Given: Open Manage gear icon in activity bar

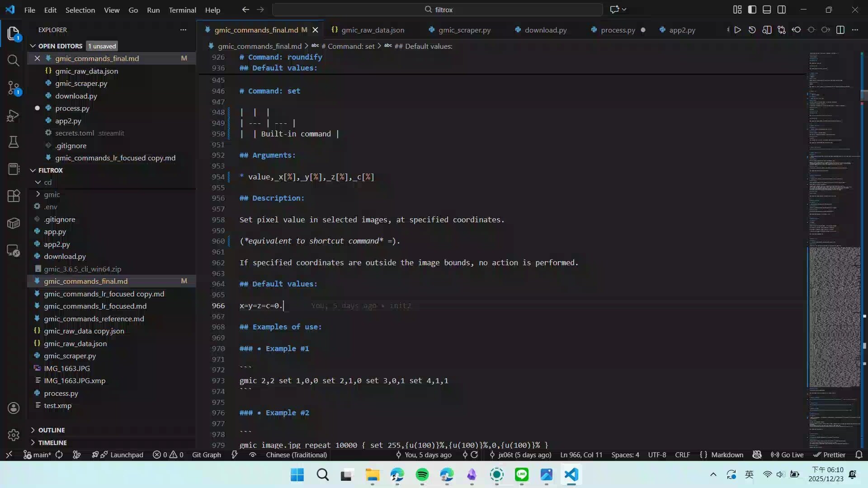Looking at the screenshot, I should (13, 435).
